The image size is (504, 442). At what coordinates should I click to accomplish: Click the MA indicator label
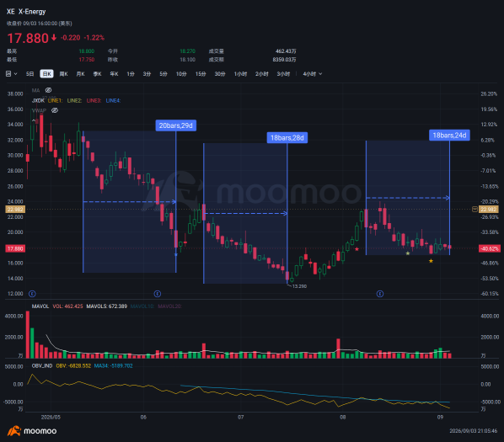pos(35,91)
